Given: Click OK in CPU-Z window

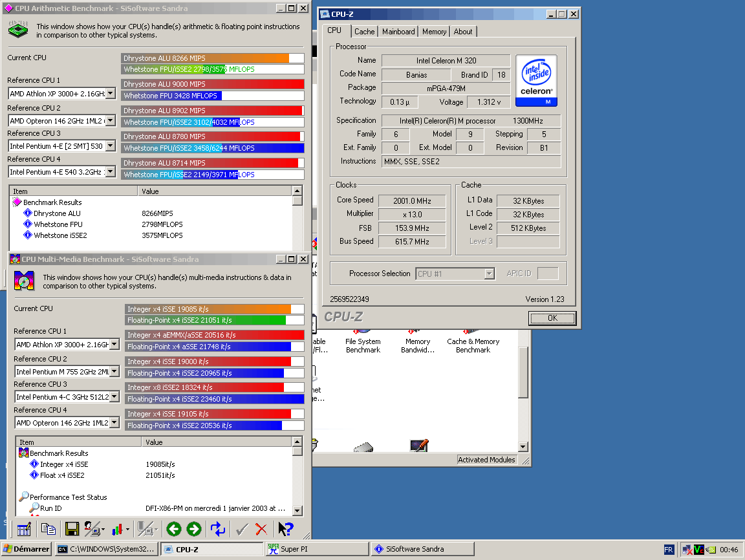Looking at the screenshot, I should [552, 318].
